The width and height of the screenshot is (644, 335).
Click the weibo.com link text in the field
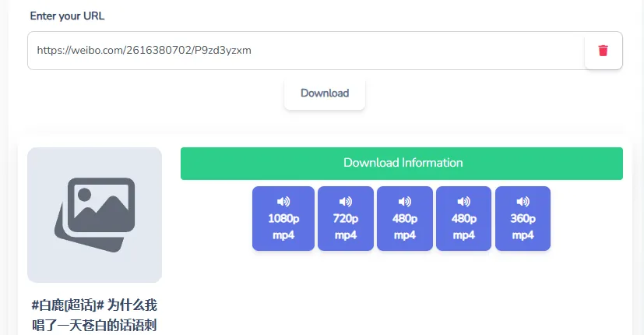tap(144, 51)
